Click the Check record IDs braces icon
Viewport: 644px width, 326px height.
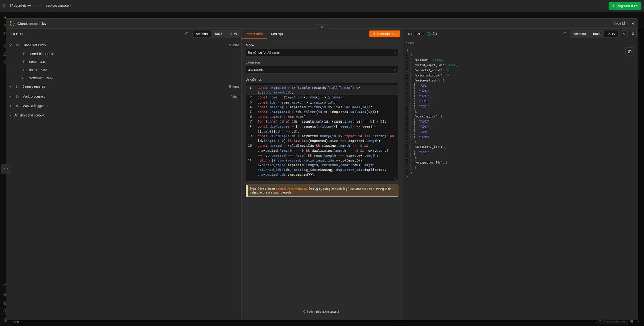pos(12,23)
